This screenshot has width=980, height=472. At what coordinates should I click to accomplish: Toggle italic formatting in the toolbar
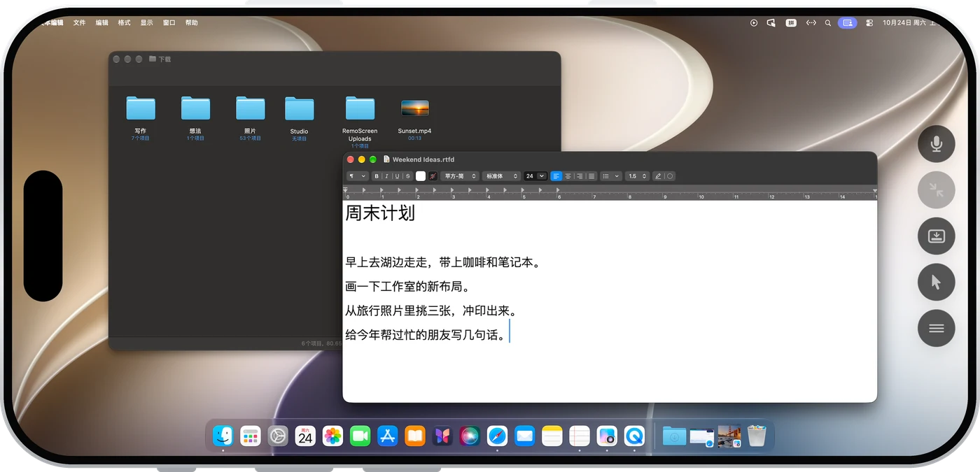click(x=386, y=176)
